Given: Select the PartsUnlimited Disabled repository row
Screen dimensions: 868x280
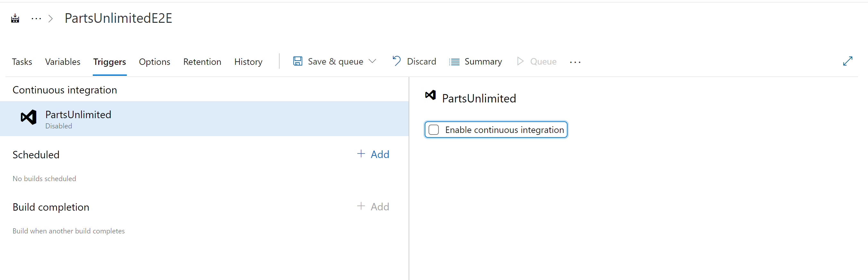Looking at the screenshot, I should point(204,118).
